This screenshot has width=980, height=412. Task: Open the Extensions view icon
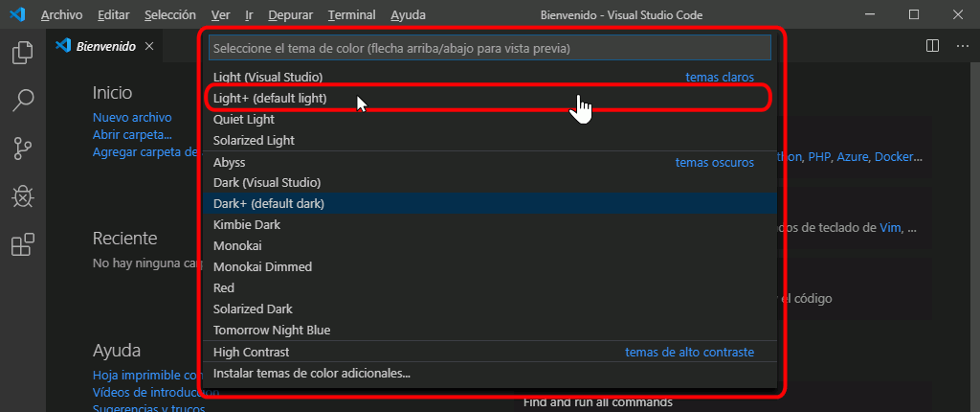point(23,245)
